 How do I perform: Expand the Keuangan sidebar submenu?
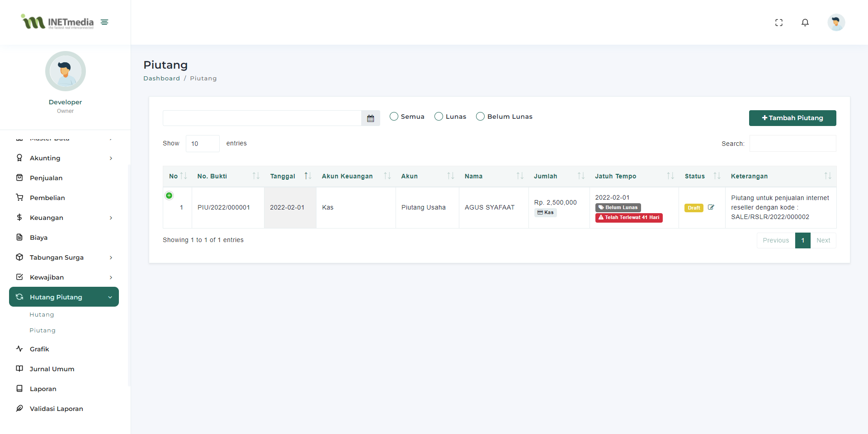click(x=64, y=218)
